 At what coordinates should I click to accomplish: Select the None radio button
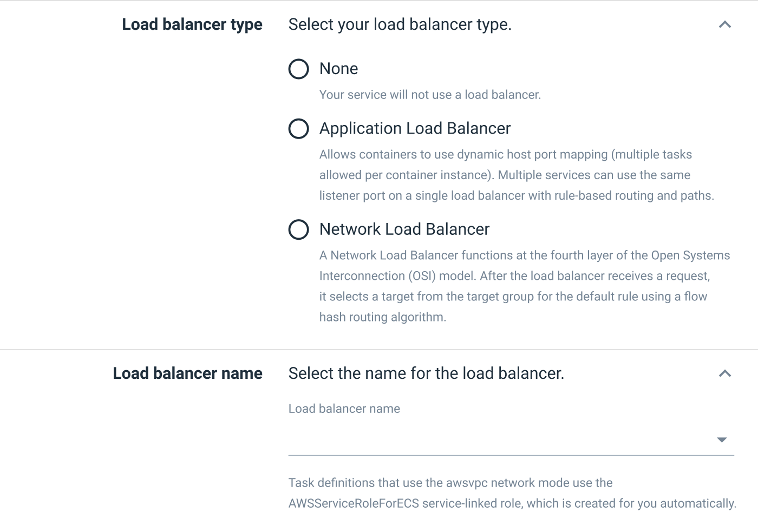coord(298,69)
